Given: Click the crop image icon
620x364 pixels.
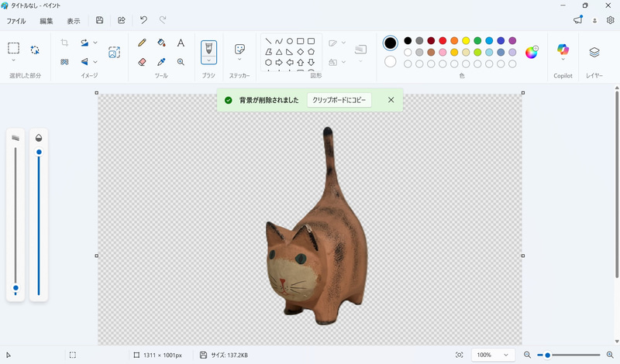Looking at the screenshot, I should pos(64,43).
